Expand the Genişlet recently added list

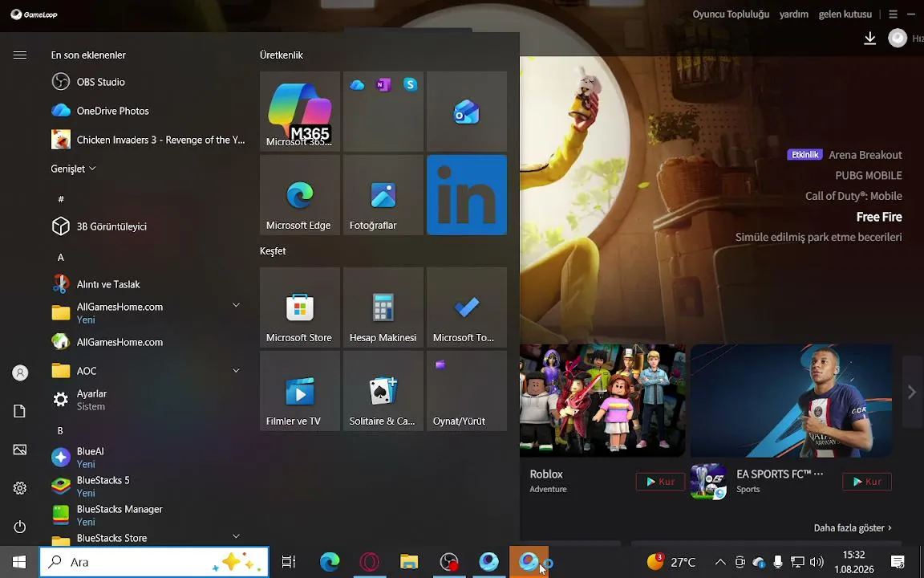[73, 169]
